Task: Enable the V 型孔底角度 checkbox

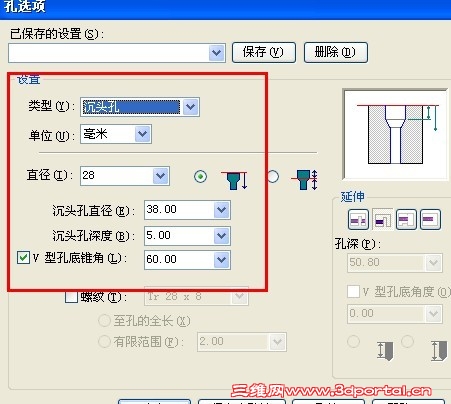Action: click(353, 291)
